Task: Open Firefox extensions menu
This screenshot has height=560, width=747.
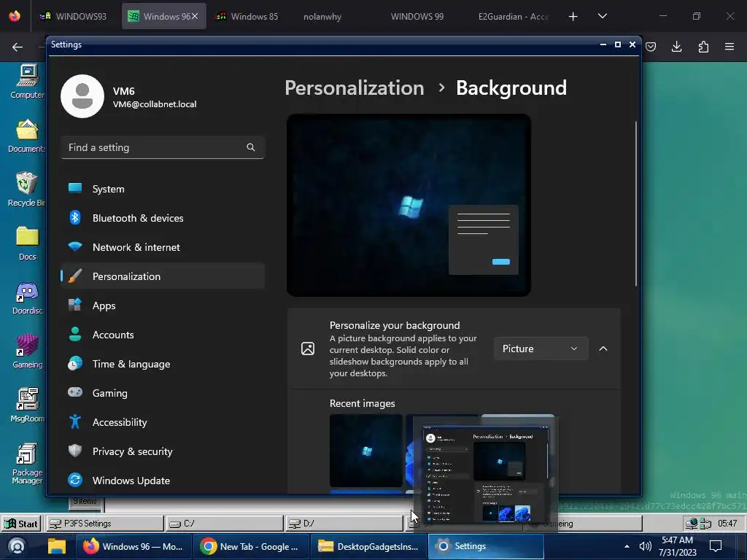Action: [703, 47]
